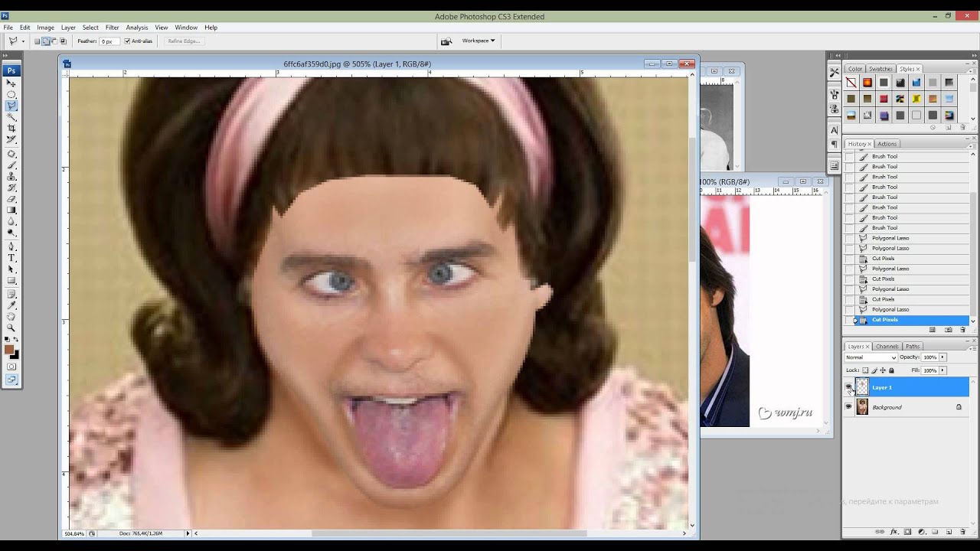
Task: Pick the Clone Stamp tool
Action: point(11,176)
